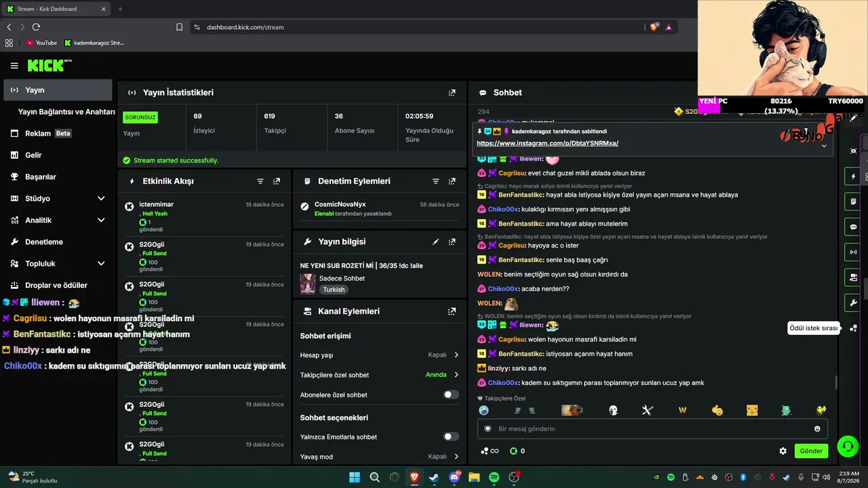Open Windows Start menu
This screenshot has width=868, height=488.
point(355,477)
